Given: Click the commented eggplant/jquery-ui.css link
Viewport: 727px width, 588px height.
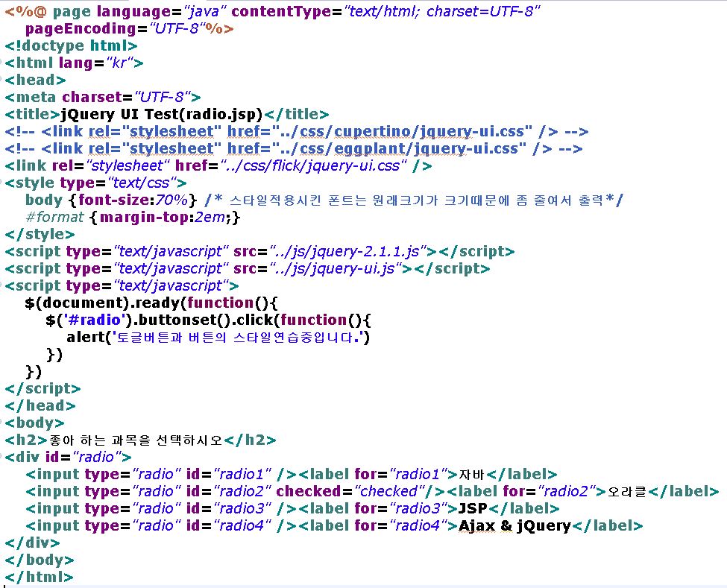Looking at the screenshot, I should pyautogui.click(x=294, y=149).
